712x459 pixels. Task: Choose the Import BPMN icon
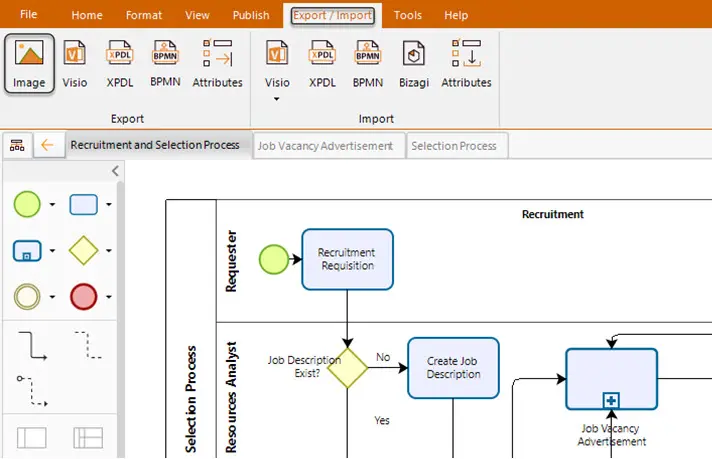[368, 64]
